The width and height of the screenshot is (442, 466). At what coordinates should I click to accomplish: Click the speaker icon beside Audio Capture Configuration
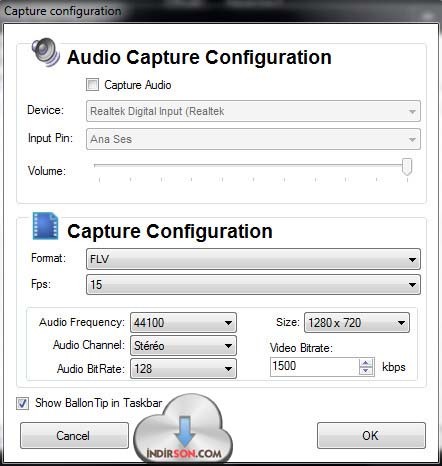point(46,53)
